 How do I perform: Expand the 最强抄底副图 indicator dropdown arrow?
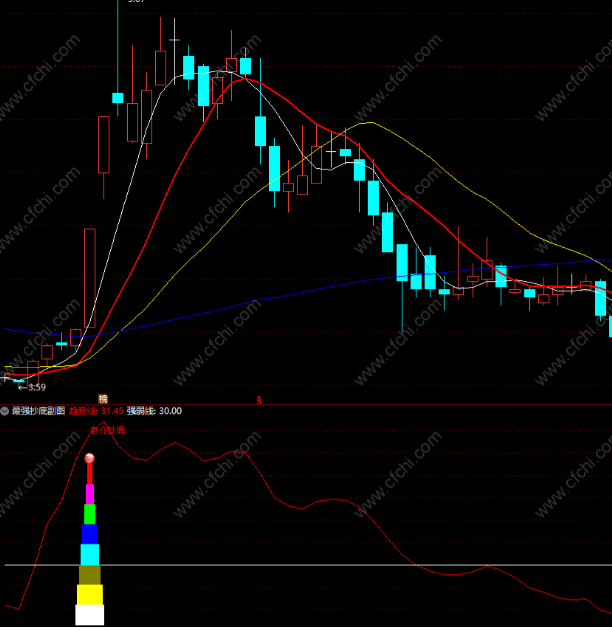[5, 411]
